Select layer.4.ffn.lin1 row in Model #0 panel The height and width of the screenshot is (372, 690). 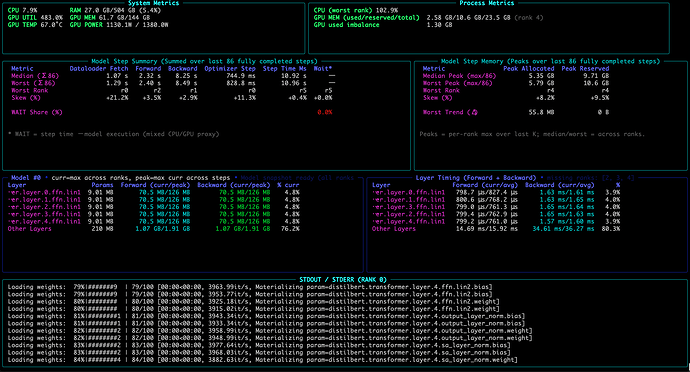(154, 221)
